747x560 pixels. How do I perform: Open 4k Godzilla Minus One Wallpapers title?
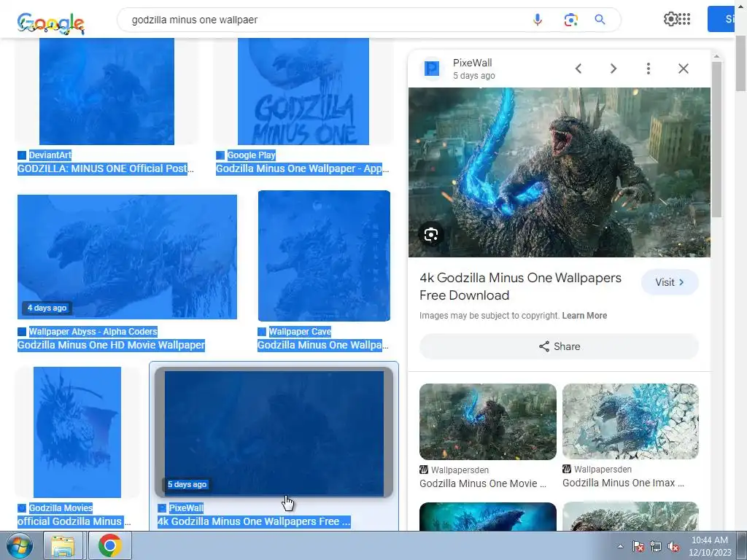click(520, 286)
